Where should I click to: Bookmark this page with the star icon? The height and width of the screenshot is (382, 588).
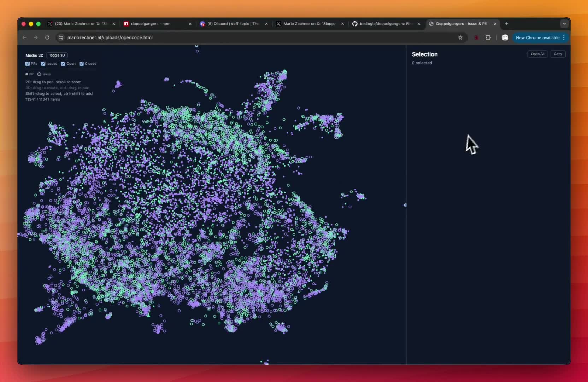pyautogui.click(x=460, y=37)
